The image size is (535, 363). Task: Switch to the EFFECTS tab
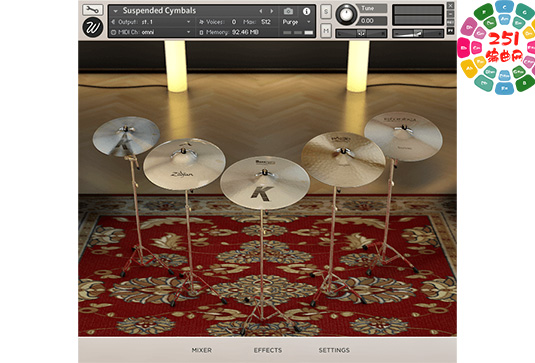tap(268, 350)
